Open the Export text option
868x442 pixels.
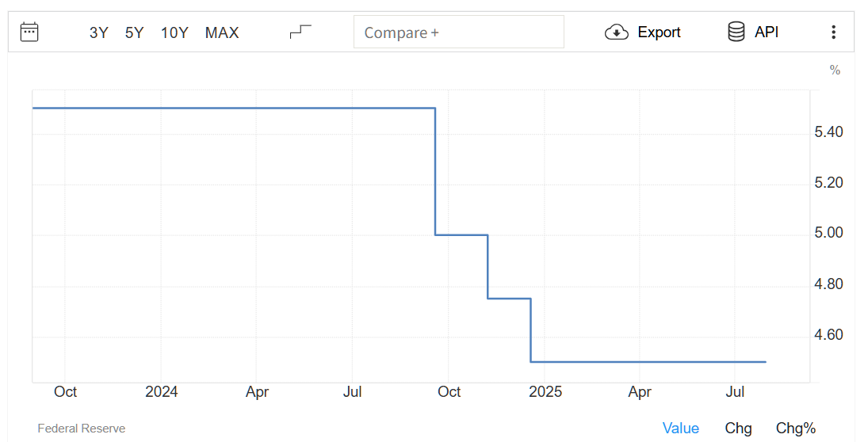659,32
